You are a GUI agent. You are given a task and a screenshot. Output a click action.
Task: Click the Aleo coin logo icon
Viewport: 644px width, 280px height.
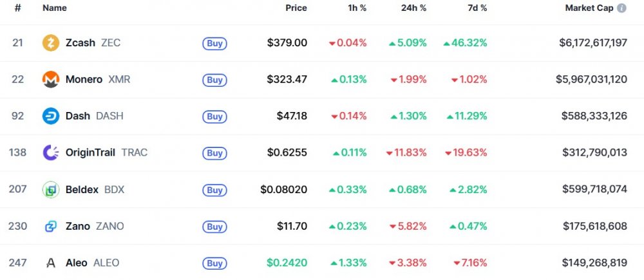coord(51,263)
